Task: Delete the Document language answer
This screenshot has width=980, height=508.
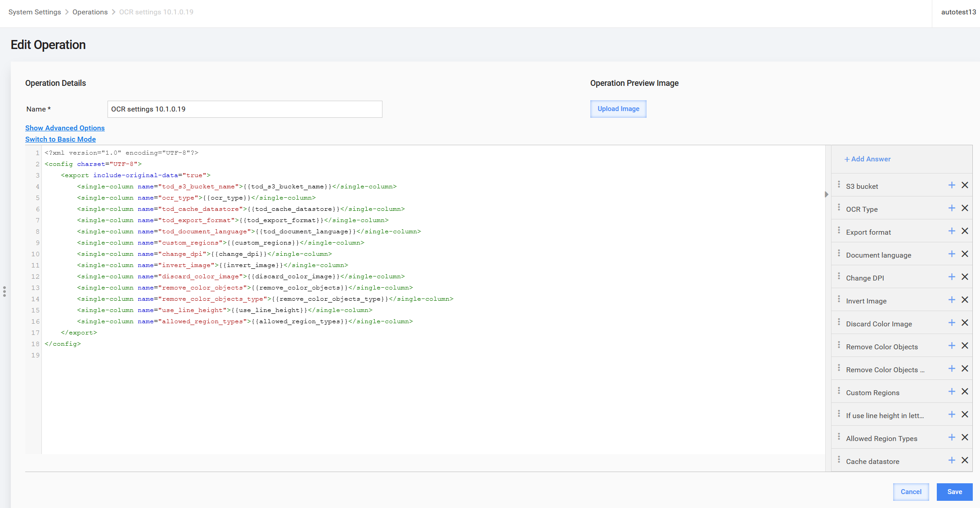Action: (965, 254)
